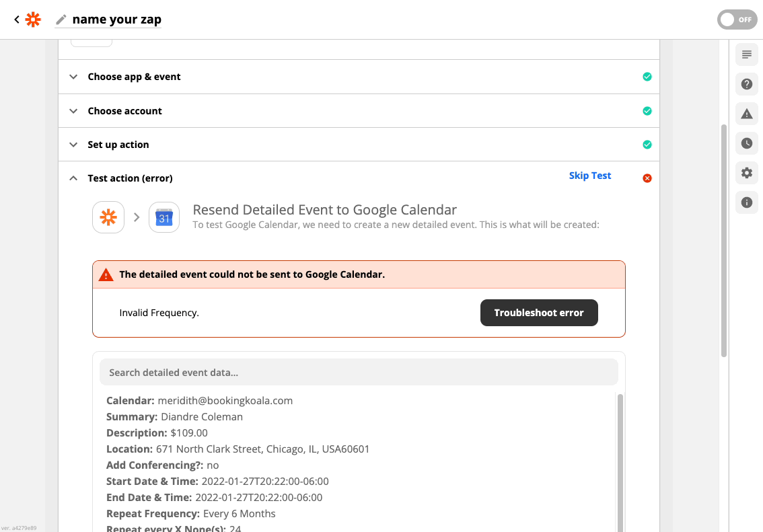Toggle the zap ON/OFF switch

click(737, 20)
